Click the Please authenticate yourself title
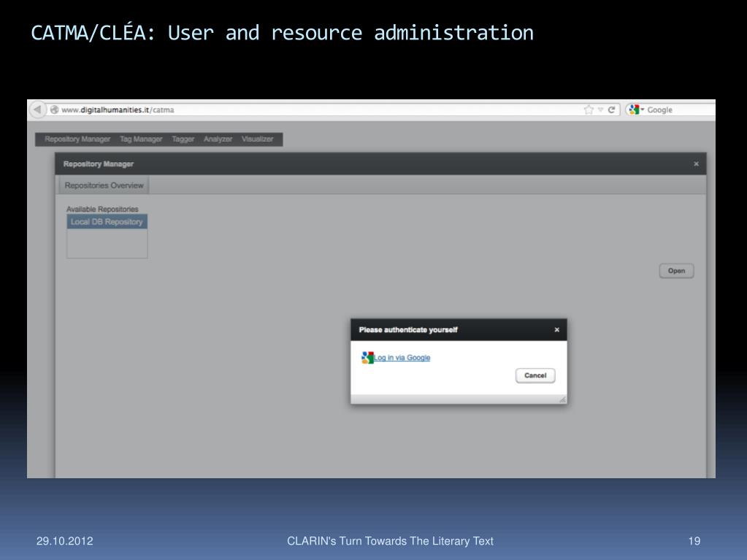747x560 pixels. [408, 329]
